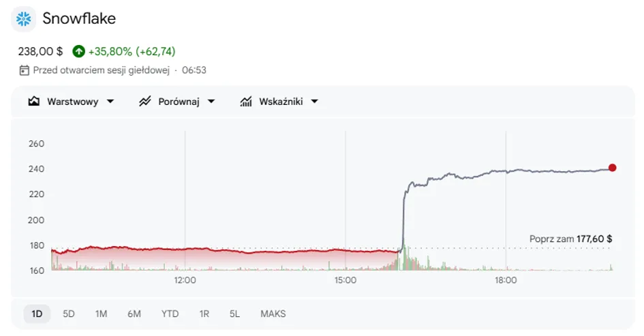Click the green up-arrow change icon
644x336 pixels.
click(x=78, y=51)
